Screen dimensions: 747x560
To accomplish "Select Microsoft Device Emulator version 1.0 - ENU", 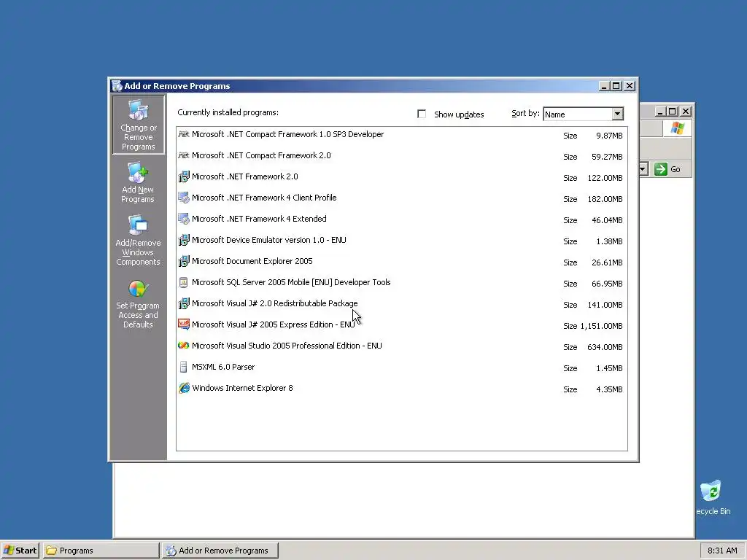I will click(x=269, y=240).
